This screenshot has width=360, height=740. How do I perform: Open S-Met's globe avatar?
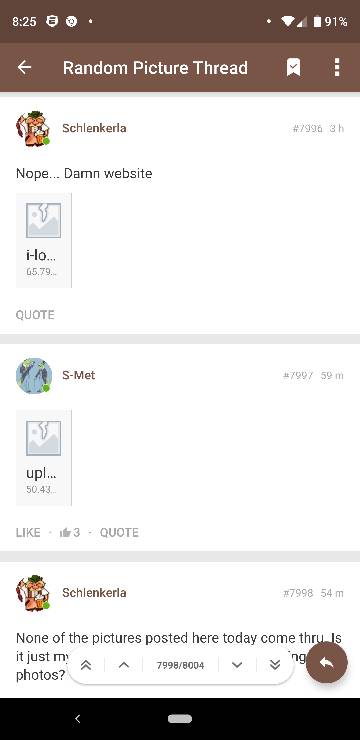(34, 376)
